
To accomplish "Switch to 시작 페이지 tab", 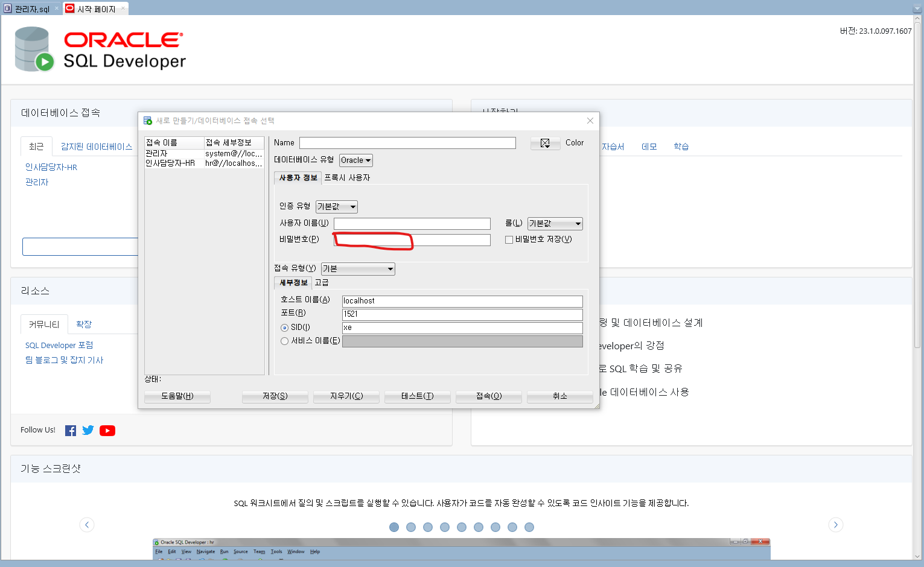I will (x=96, y=9).
